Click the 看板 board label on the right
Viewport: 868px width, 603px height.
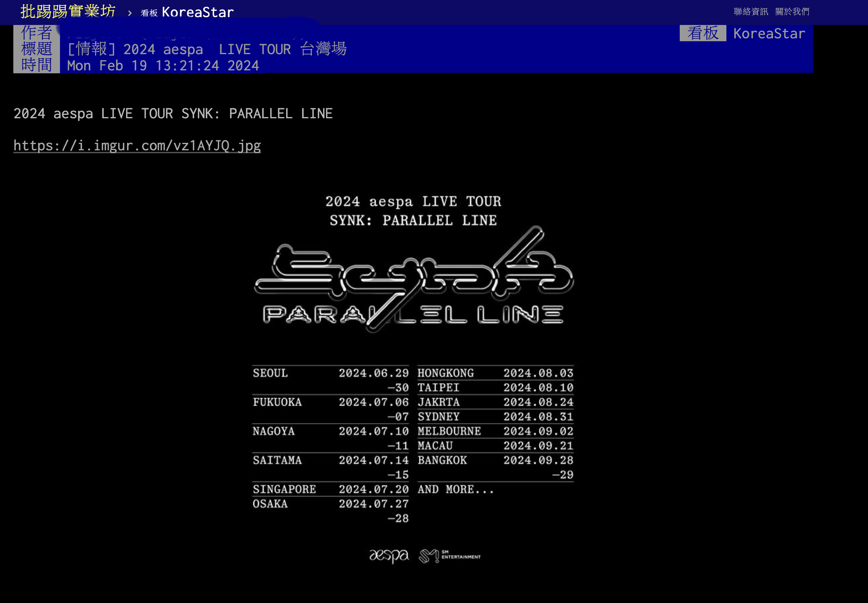click(703, 33)
